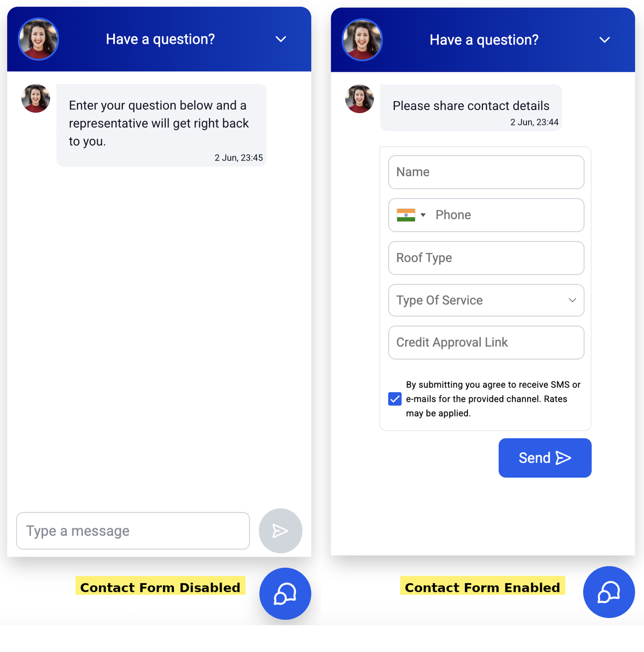Click small avatar beside 'Enter your question' message
644x652 pixels.
click(36, 98)
